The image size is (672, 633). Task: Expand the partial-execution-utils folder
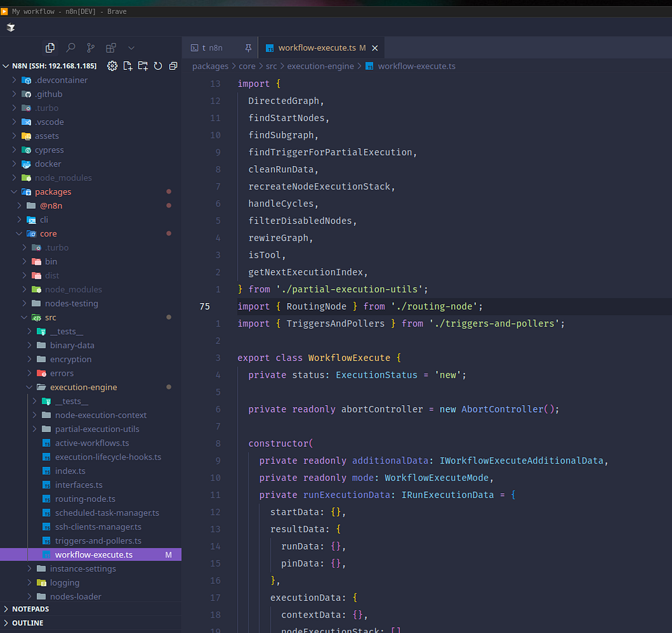(97, 429)
